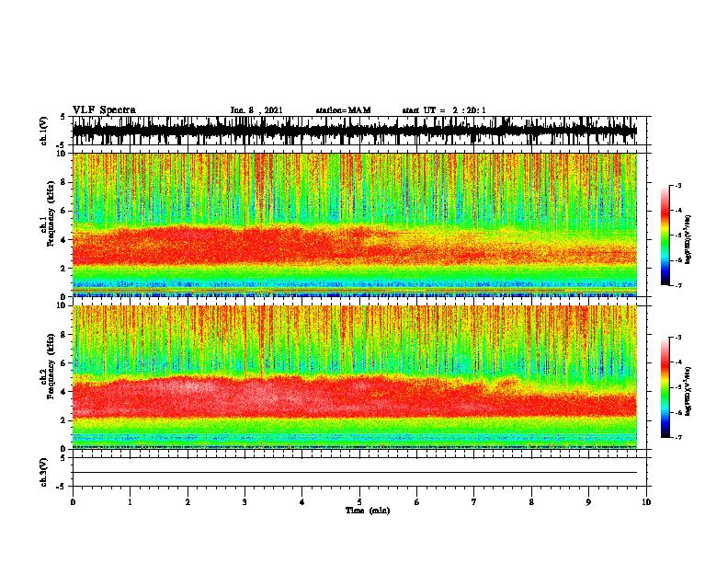This screenshot has height=563, width=728.
Task: Click time axis tick label "6"
Action: pos(417,502)
